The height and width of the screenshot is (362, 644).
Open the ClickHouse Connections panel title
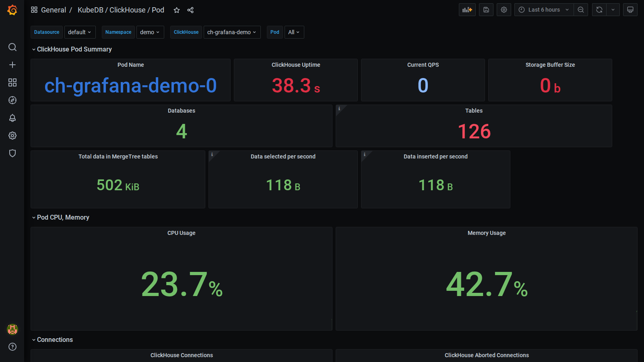[x=182, y=355]
